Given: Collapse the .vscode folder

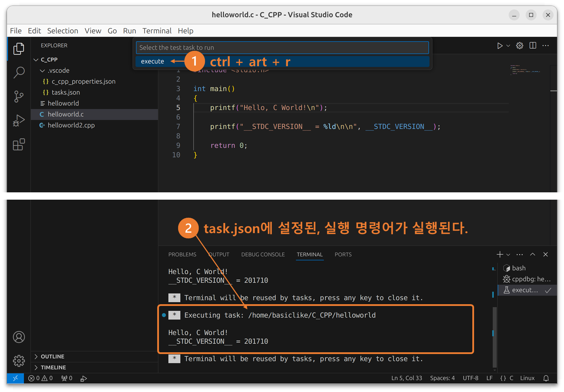Looking at the screenshot, I should (94, 70).
